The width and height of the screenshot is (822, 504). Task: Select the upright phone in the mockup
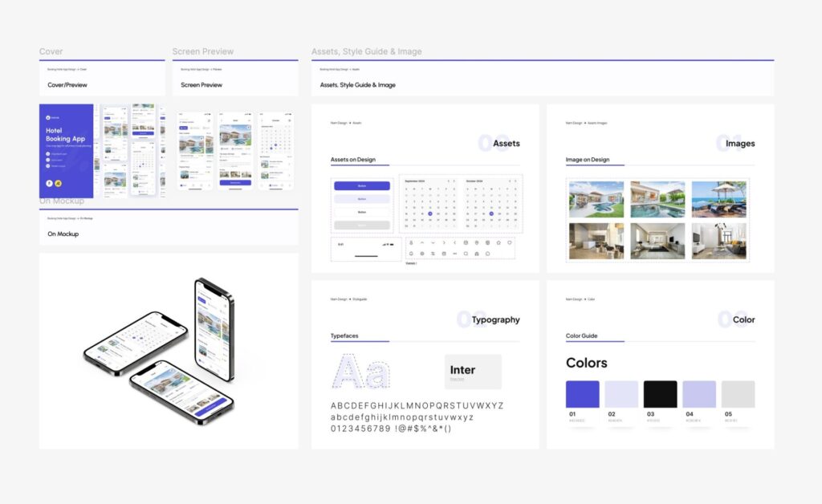tap(214, 329)
